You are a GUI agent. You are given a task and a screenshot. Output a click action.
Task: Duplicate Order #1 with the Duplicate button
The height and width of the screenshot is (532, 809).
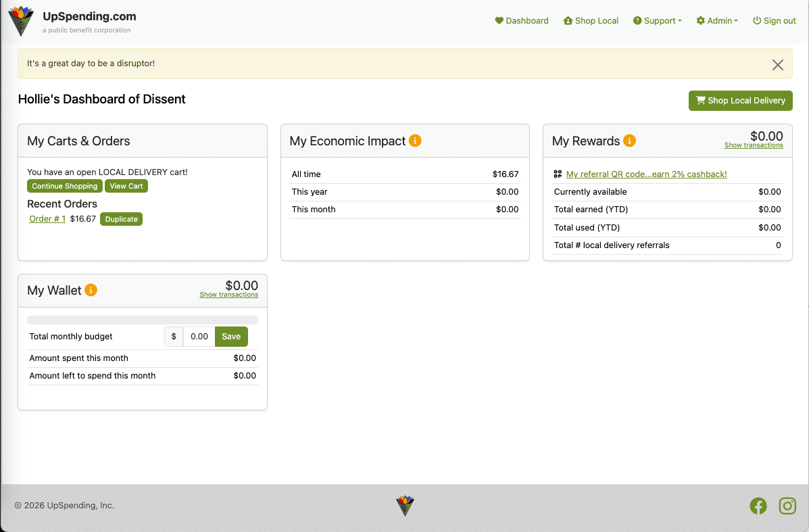[121, 219]
